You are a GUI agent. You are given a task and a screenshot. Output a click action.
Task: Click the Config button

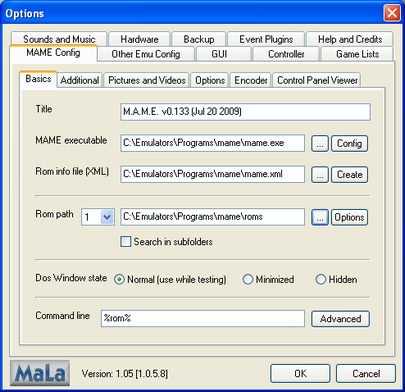tap(349, 143)
